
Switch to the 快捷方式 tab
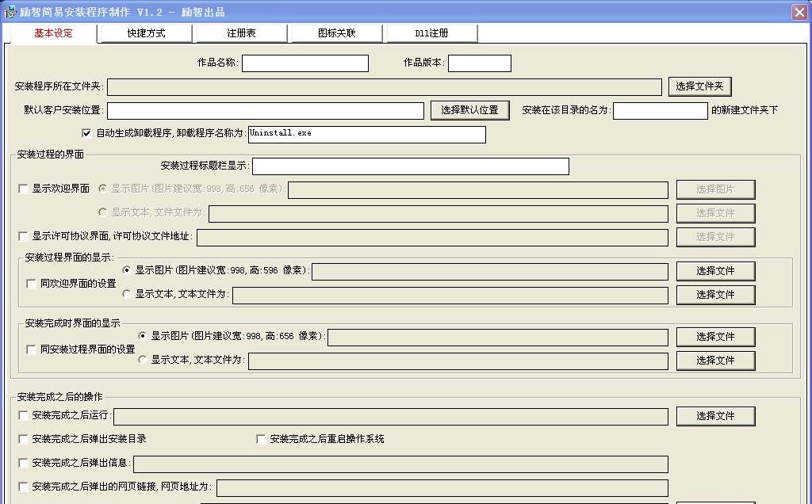tap(145, 33)
